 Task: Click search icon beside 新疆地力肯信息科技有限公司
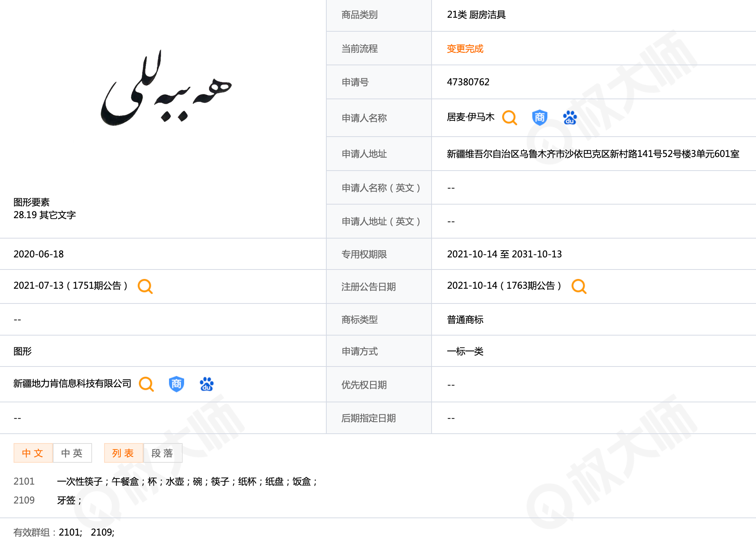click(146, 384)
